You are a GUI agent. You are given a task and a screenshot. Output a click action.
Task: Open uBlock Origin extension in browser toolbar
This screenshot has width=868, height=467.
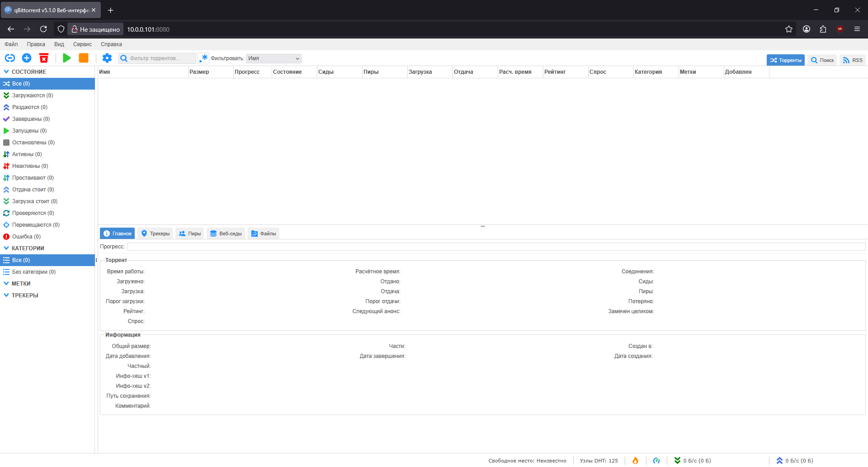[x=840, y=29]
